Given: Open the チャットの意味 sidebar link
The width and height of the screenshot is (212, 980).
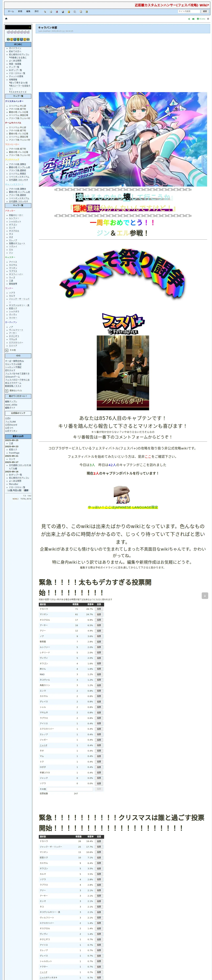Looking at the screenshot, I should (x=16, y=76).
